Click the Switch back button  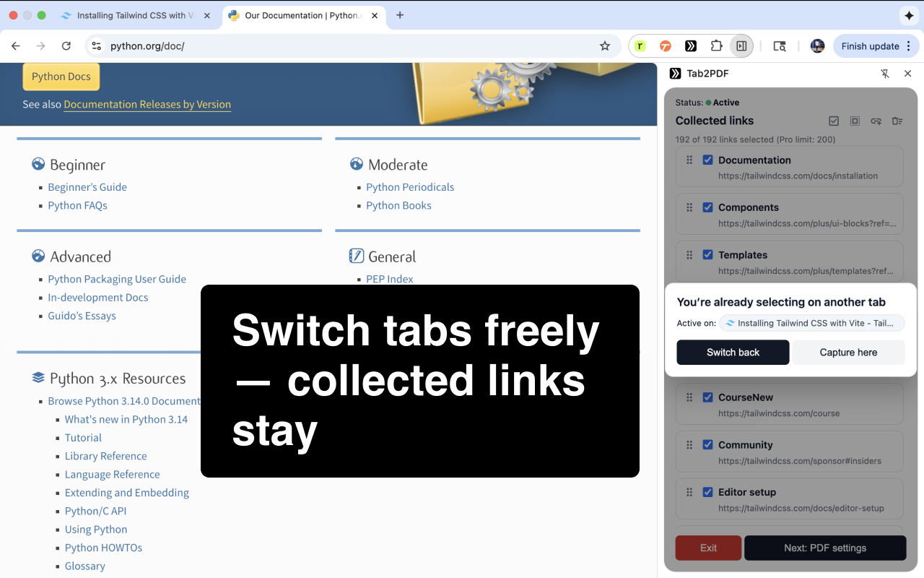click(733, 352)
